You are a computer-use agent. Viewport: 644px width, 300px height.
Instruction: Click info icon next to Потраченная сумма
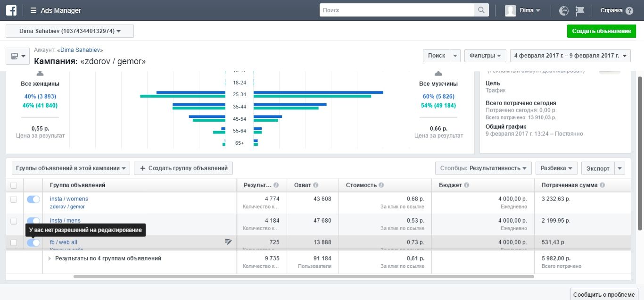(603, 185)
